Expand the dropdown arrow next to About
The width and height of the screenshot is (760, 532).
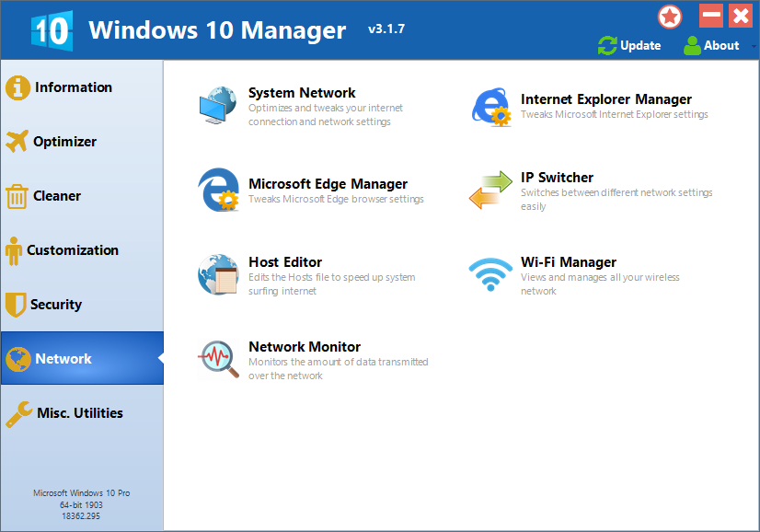753,46
